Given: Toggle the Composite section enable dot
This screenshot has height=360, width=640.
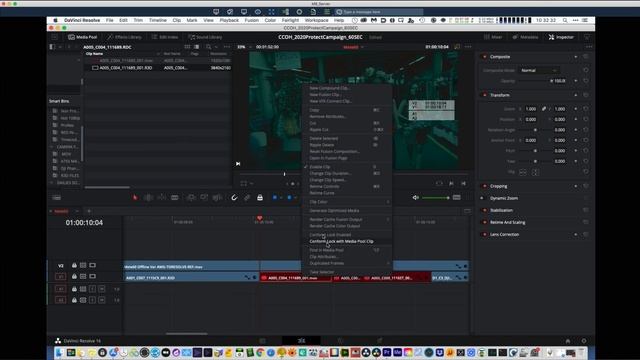Looking at the screenshot, I should click(x=484, y=57).
